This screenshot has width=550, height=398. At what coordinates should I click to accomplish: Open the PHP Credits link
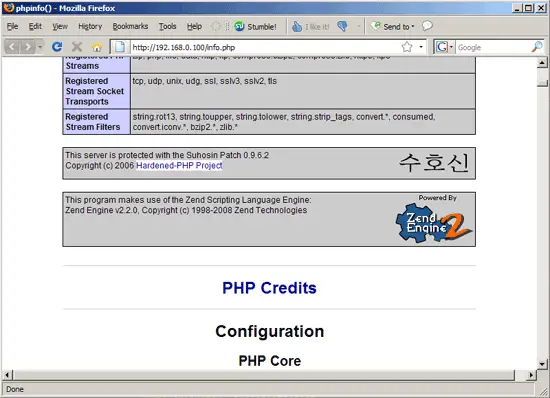pos(269,288)
